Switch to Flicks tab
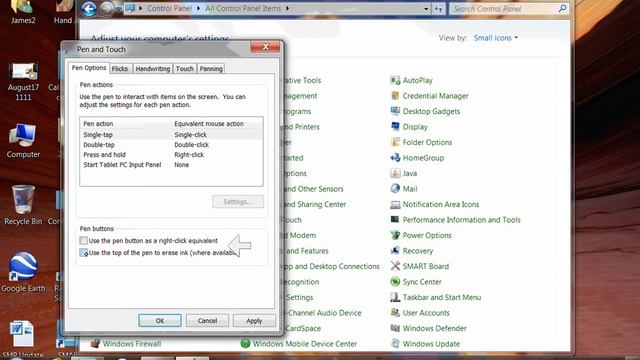640x360 pixels. pyautogui.click(x=120, y=69)
